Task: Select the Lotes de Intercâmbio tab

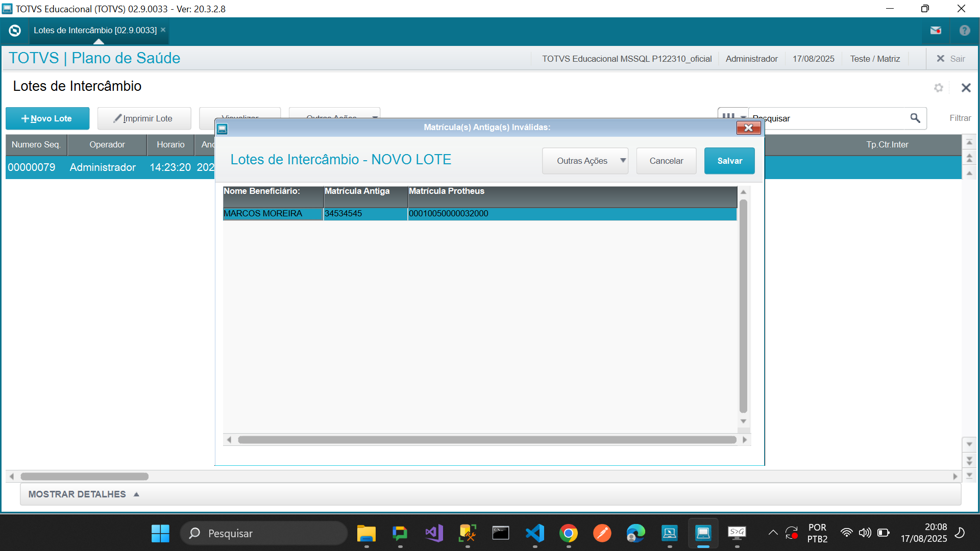Action: [x=95, y=31]
